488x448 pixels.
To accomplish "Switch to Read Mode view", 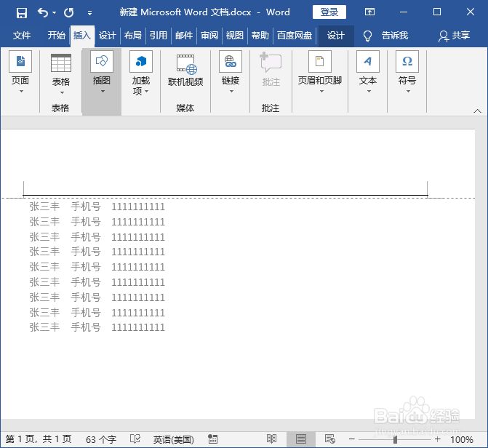I will pos(272,439).
